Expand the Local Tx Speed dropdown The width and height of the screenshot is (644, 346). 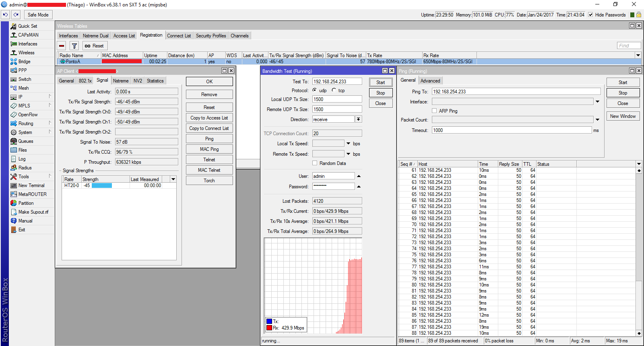(x=348, y=144)
